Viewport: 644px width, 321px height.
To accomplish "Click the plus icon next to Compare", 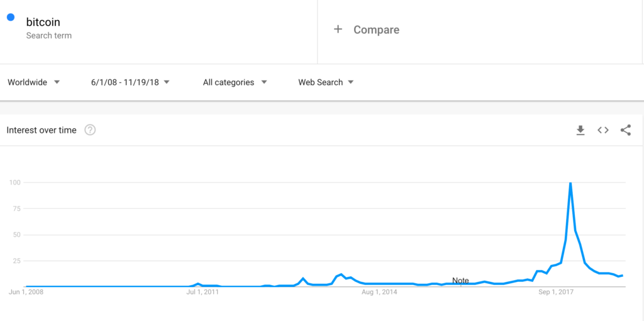I will click(x=338, y=29).
